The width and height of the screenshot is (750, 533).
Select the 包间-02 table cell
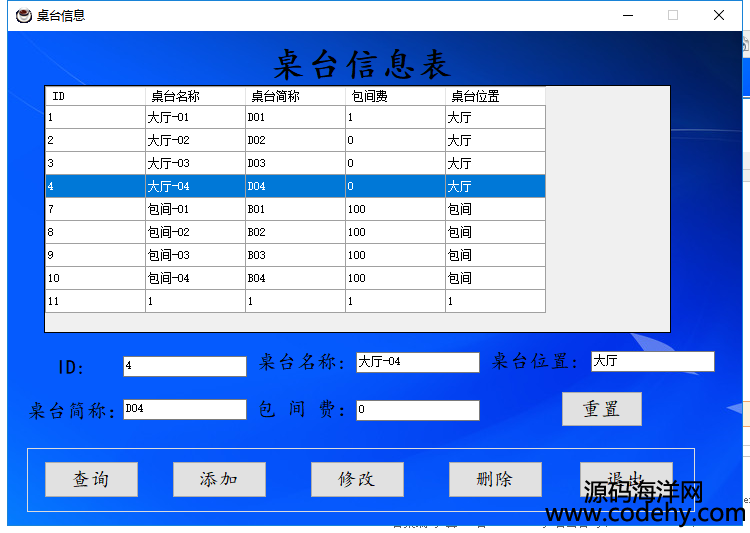coord(195,232)
